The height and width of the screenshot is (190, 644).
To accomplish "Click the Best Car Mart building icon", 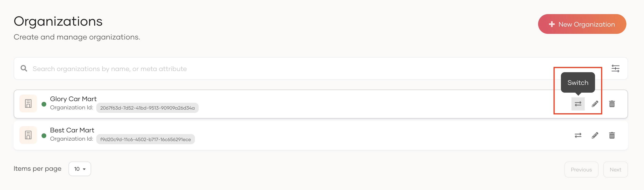I will (x=28, y=135).
